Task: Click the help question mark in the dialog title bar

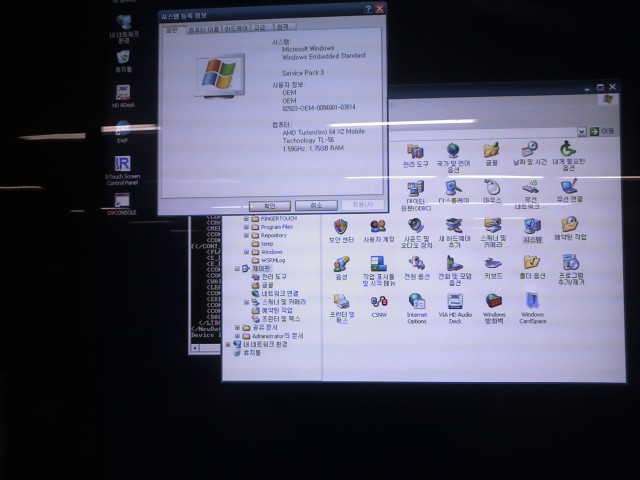Action: click(368, 9)
